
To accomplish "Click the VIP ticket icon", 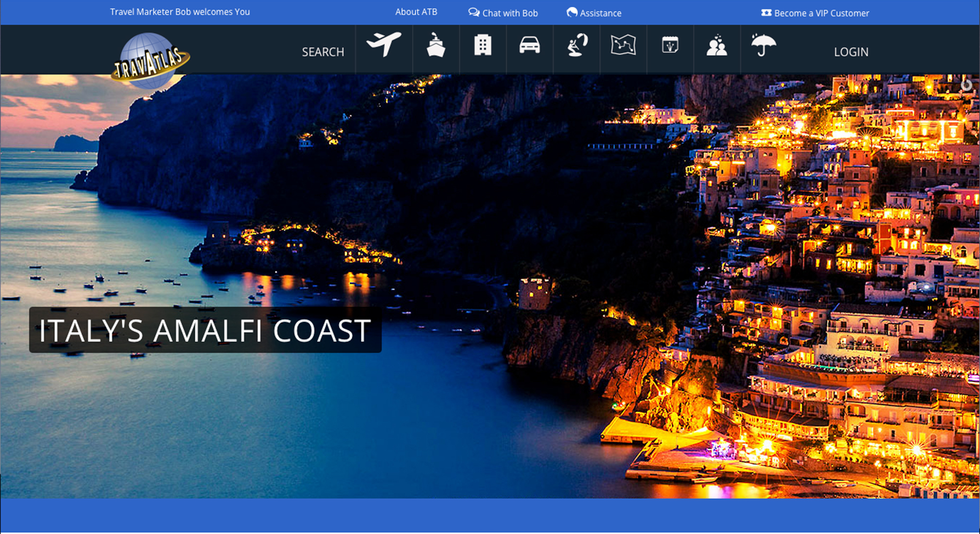I will pos(766,13).
